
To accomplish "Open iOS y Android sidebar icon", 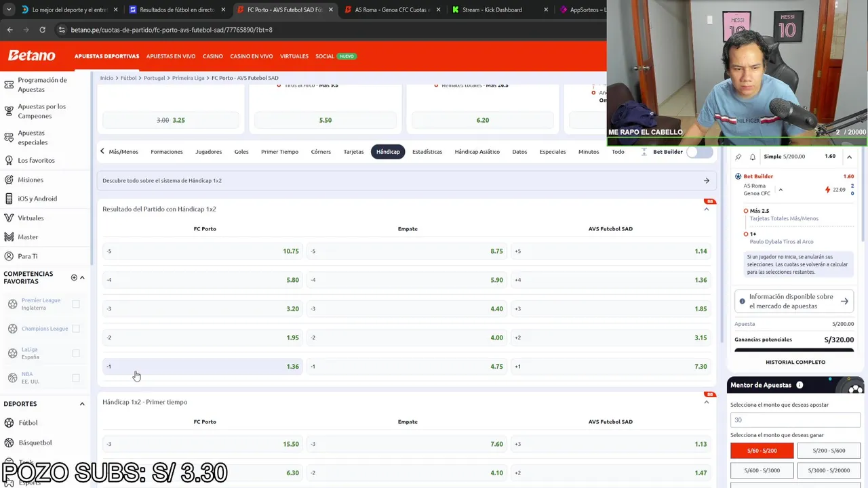I will coord(9,199).
